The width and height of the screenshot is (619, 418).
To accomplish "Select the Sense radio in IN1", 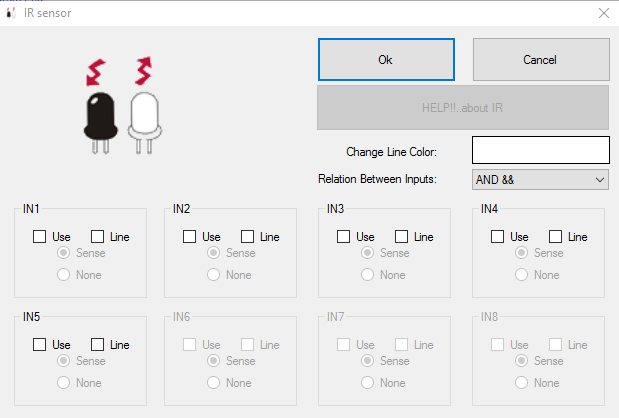I will [x=64, y=253].
